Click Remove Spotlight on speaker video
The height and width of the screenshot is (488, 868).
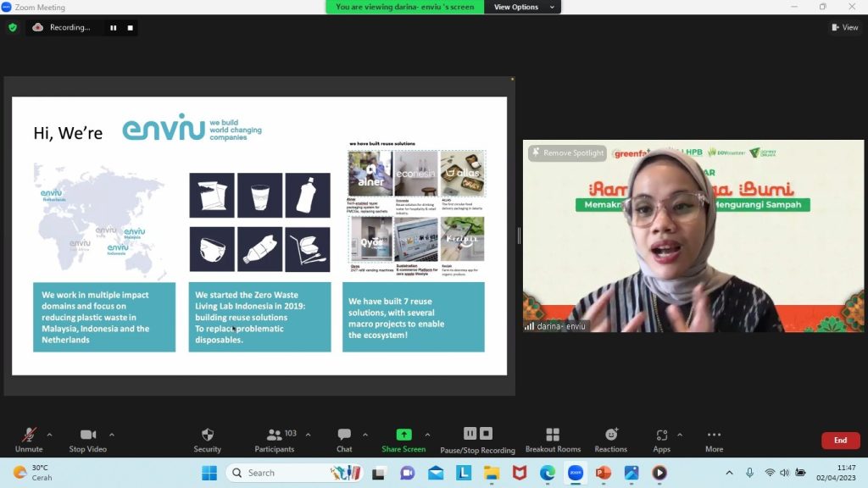(567, 152)
